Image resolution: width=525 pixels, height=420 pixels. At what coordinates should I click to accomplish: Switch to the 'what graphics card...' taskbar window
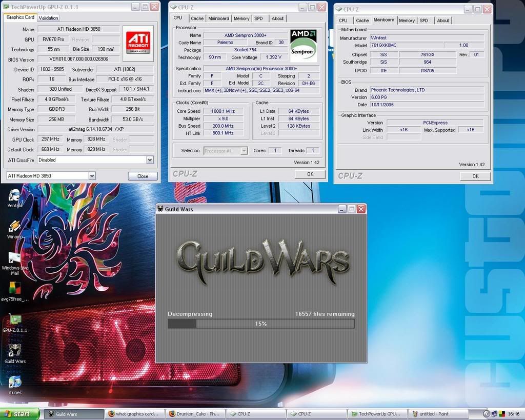pos(135,414)
